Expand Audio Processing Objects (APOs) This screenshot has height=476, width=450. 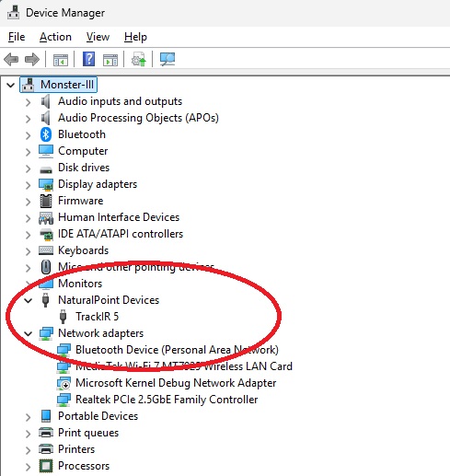(x=29, y=119)
